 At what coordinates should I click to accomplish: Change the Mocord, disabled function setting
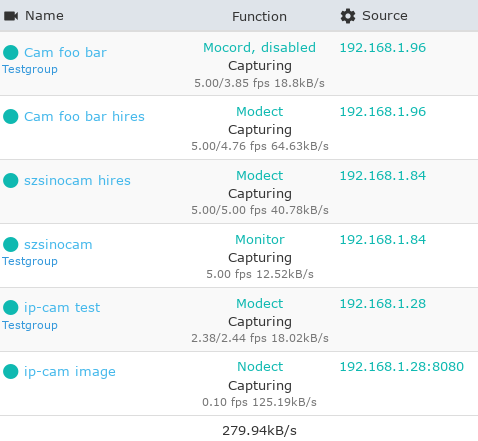point(259,48)
